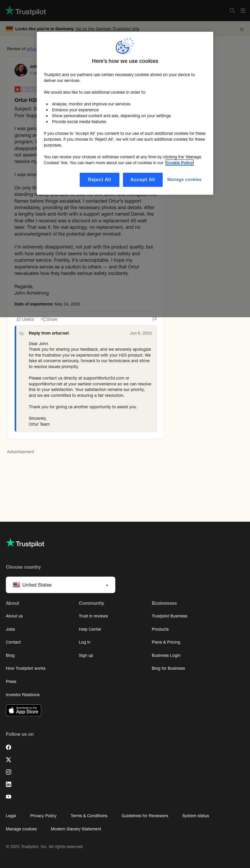Open the Contact footer link
The width and height of the screenshot is (250, 868).
(x=13, y=642)
